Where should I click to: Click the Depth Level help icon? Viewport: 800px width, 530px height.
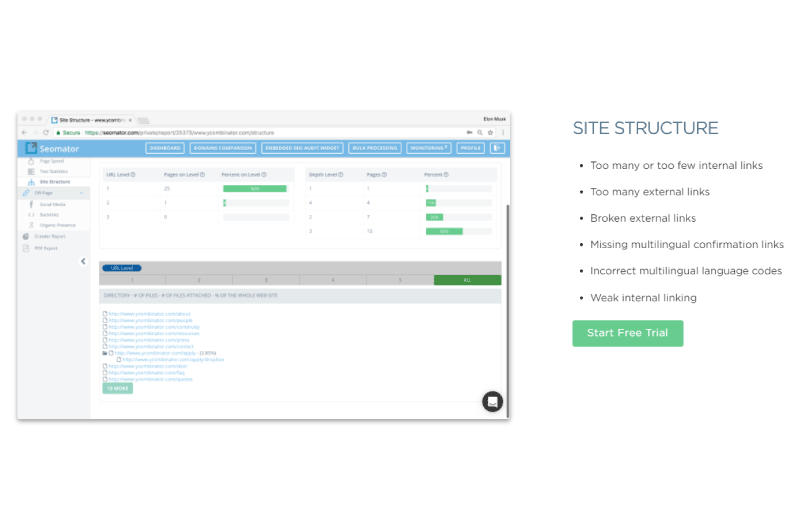(341, 174)
